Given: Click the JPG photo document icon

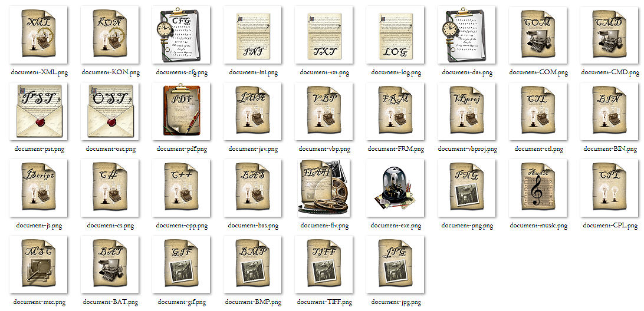Looking at the screenshot, I should point(396,264).
